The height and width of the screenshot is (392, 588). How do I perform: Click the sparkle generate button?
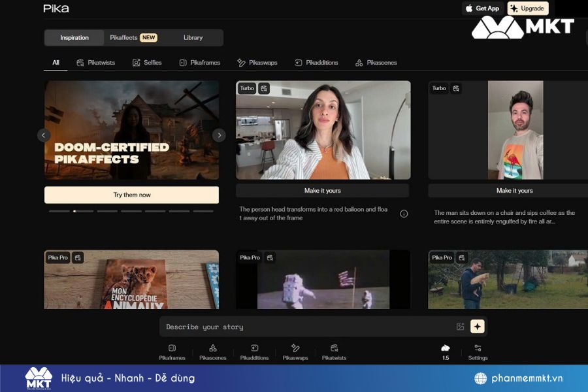tap(478, 327)
